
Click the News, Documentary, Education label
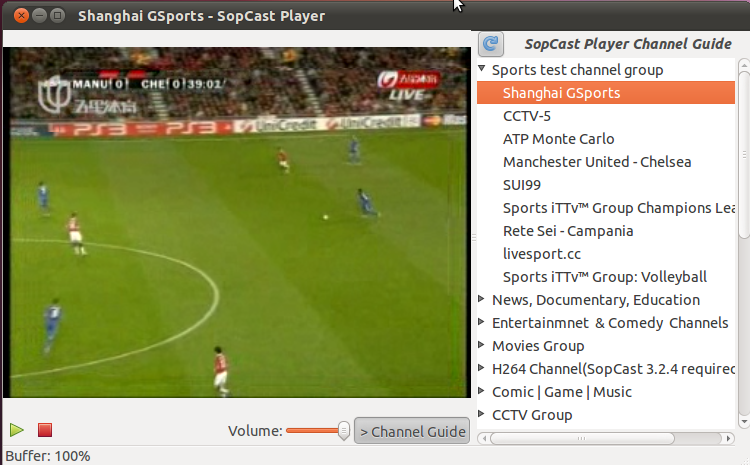tap(596, 300)
